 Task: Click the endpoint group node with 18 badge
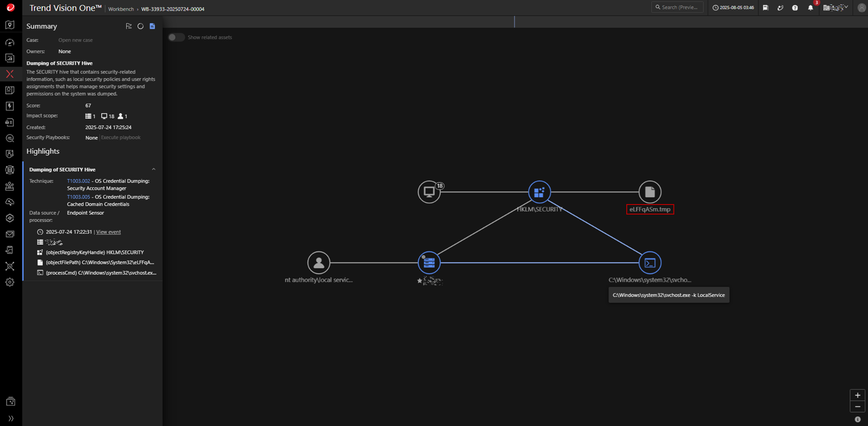point(429,192)
